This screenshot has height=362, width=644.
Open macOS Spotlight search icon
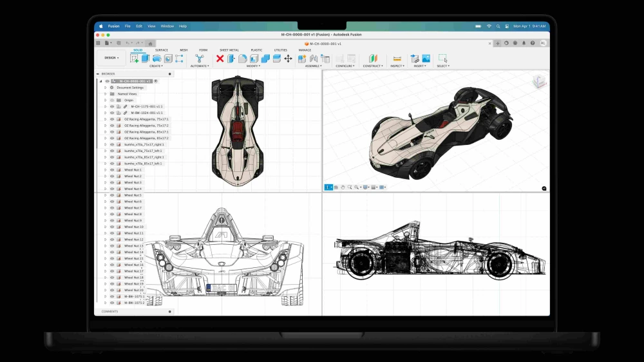tap(498, 26)
